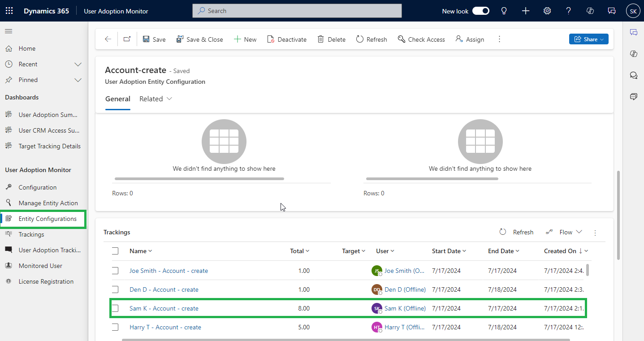Collapse the sidebar with hamburger icon
Image resolution: width=644 pixels, height=341 pixels.
9,31
